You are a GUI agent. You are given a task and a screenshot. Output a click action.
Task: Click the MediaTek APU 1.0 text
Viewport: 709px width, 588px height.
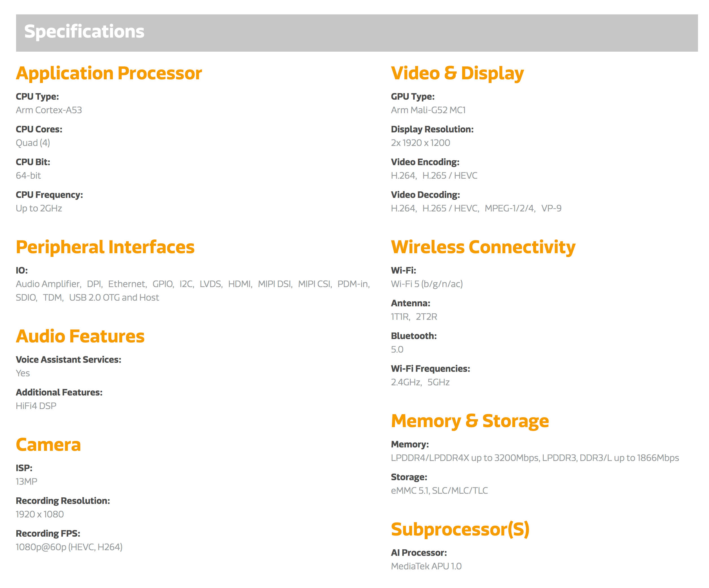426,566
